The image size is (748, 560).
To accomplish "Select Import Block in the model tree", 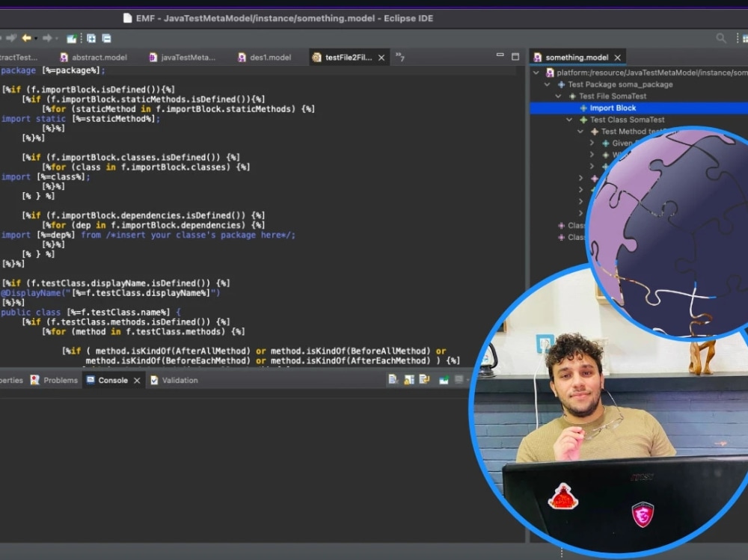I will (x=613, y=108).
